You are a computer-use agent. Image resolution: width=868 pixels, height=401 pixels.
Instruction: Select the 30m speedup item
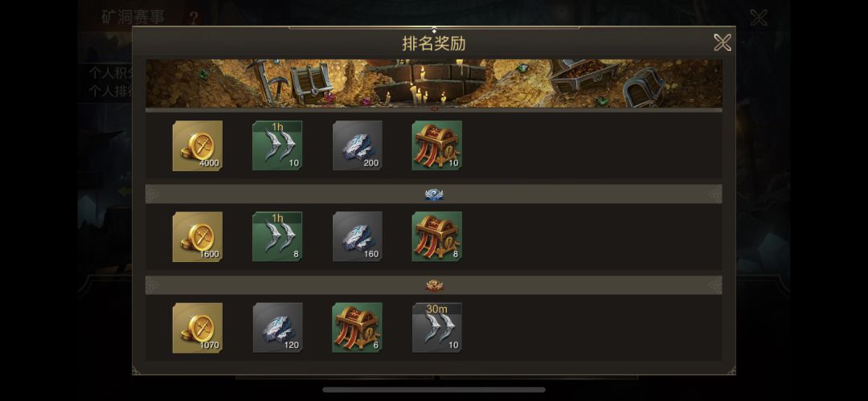pyautogui.click(x=436, y=327)
